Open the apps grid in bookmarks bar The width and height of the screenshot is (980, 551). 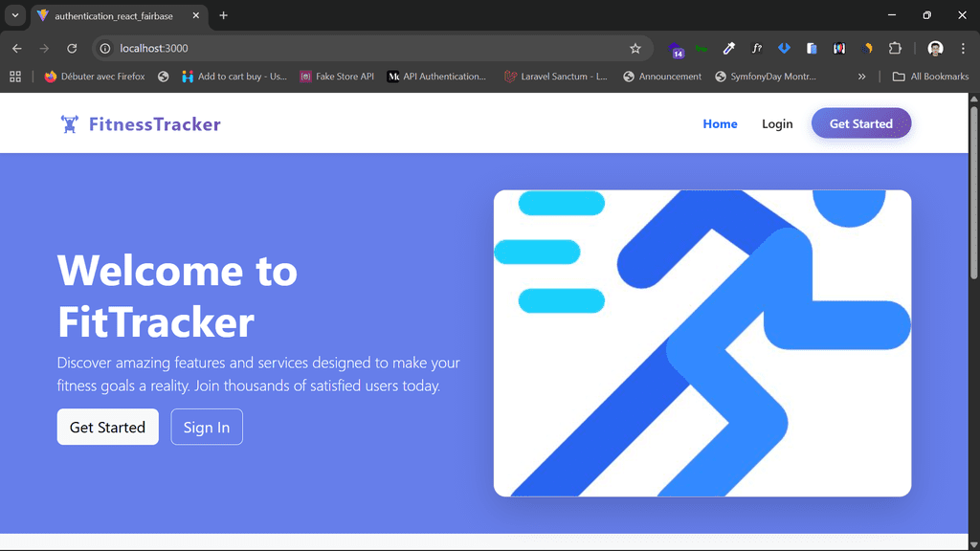15,77
